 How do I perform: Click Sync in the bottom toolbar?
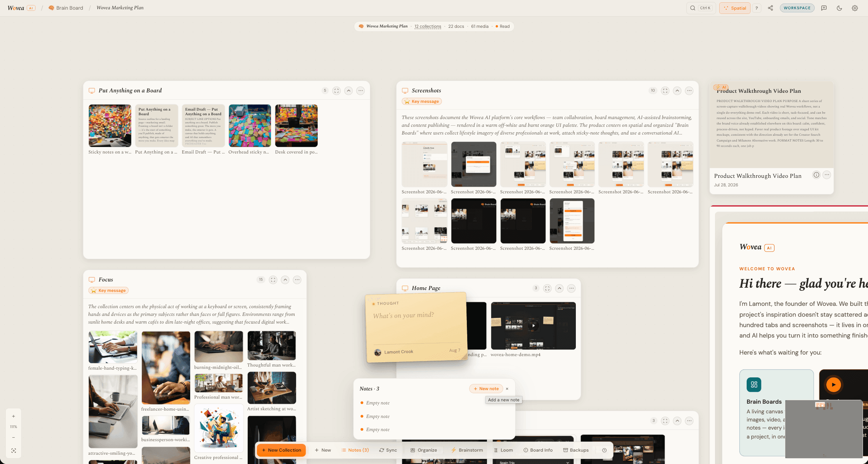[x=388, y=450]
